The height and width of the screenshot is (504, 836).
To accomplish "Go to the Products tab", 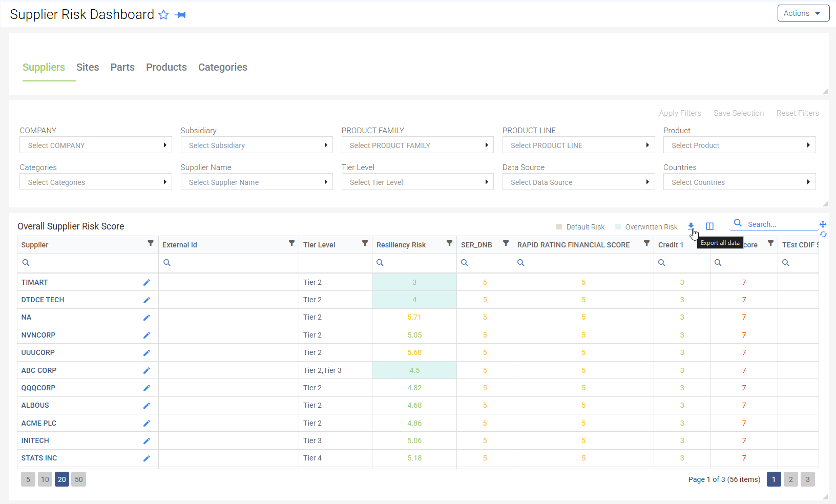I will click(x=166, y=67).
